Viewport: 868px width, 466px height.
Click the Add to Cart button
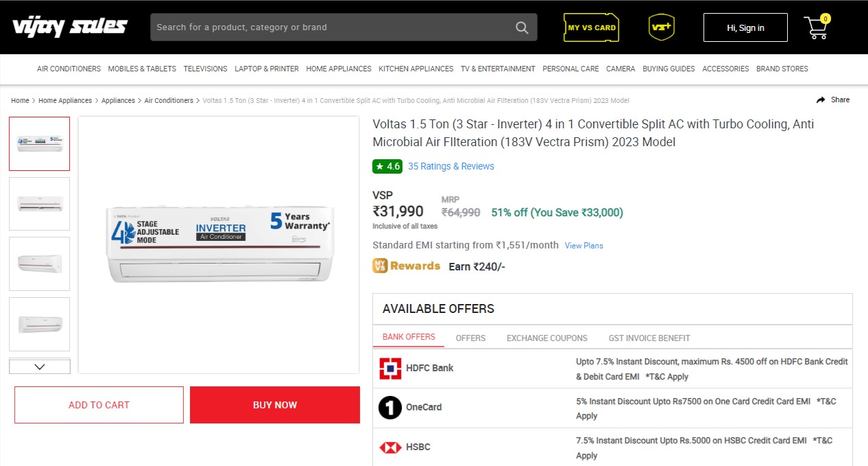99,405
